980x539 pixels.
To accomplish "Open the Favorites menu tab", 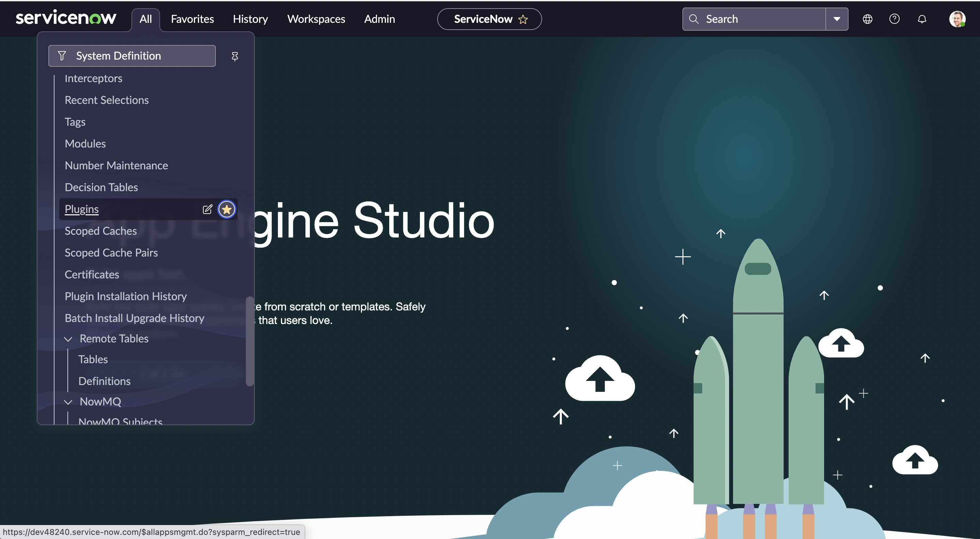I will [192, 19].
